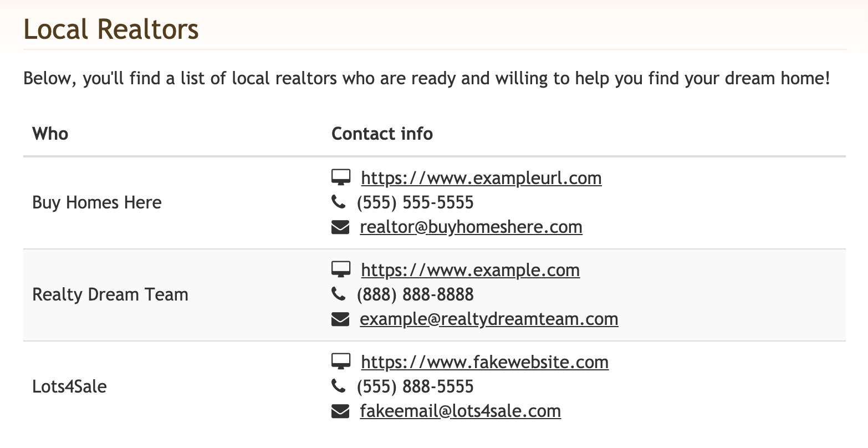Click the Local Realtors page heading
Screen dimensions: 868x448
pyautogui.click(x=111, y=29)
